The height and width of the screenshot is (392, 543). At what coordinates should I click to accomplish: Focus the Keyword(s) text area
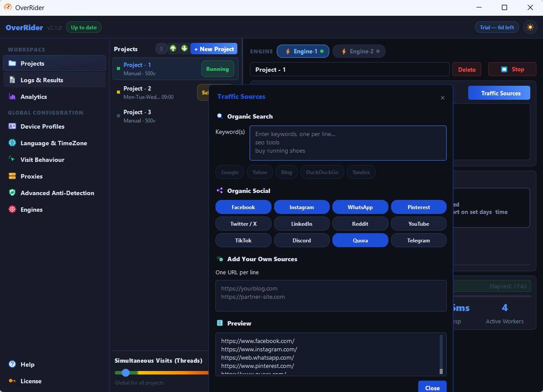[348, 143]
